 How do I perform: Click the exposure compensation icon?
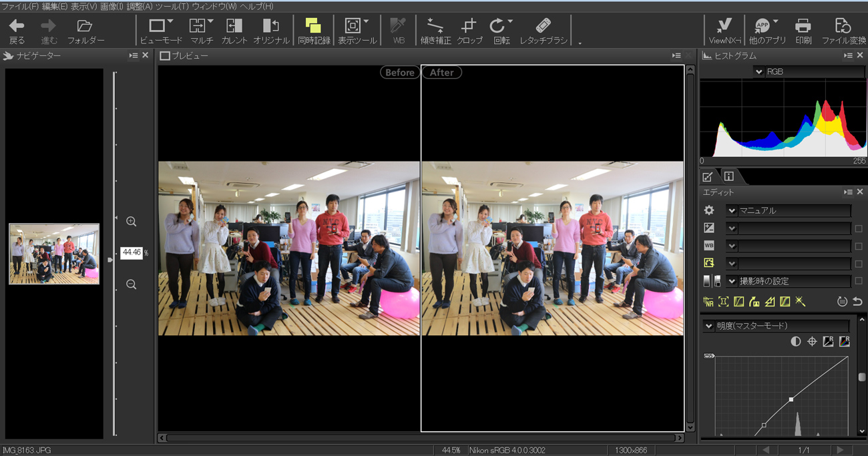(709, 228)
